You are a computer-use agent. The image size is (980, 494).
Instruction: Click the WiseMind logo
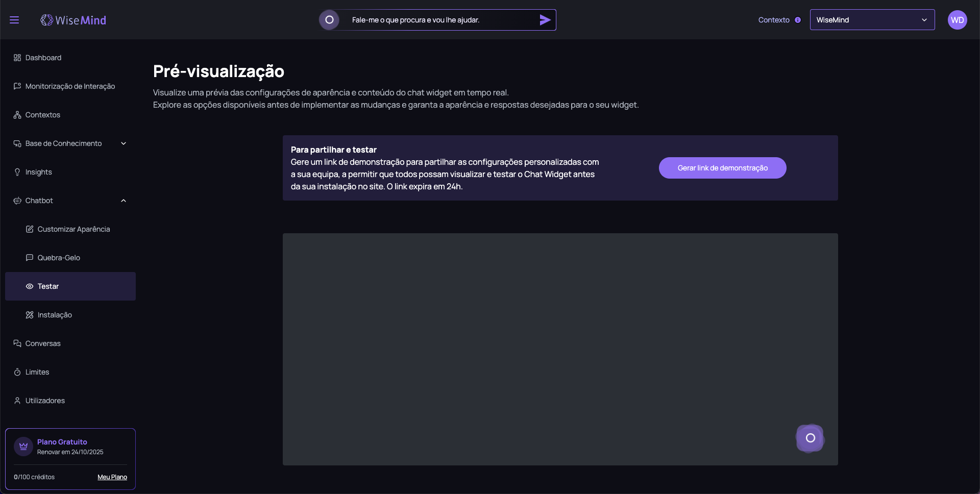[73, 20]
